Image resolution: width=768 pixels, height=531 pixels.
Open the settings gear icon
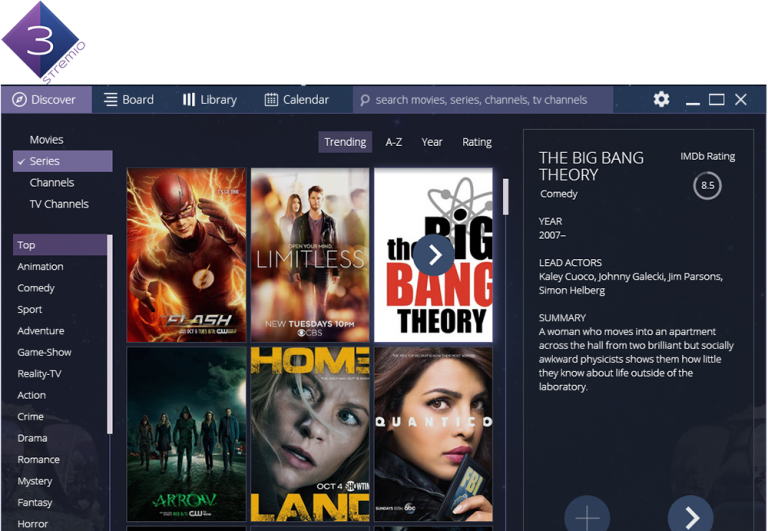661,100
